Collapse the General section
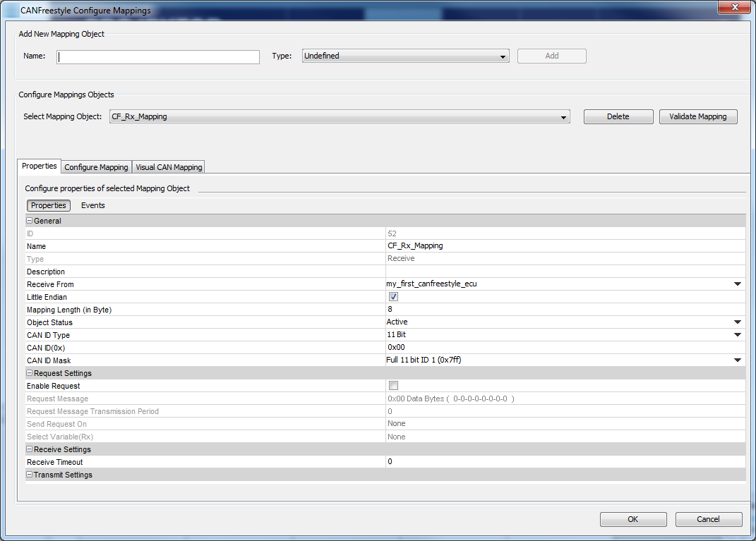The width and height of the screenshot is (756, 541). click(x=30, y=221)
